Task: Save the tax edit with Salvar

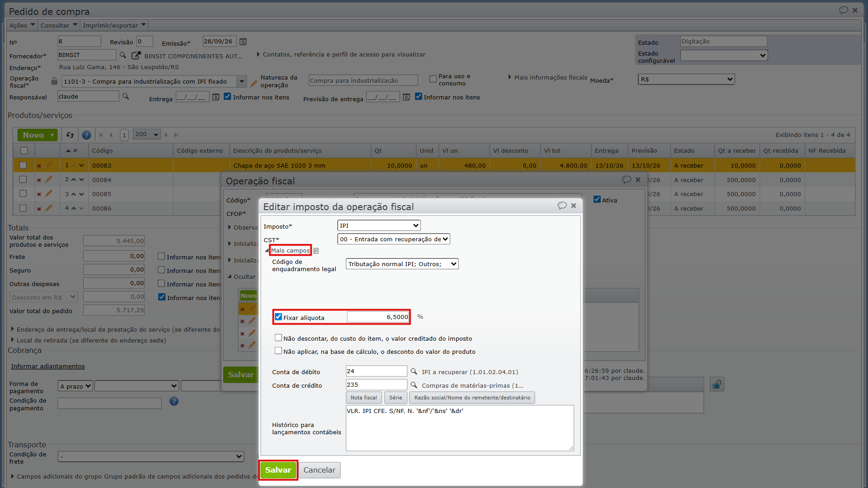Action: tap(278, 470)
